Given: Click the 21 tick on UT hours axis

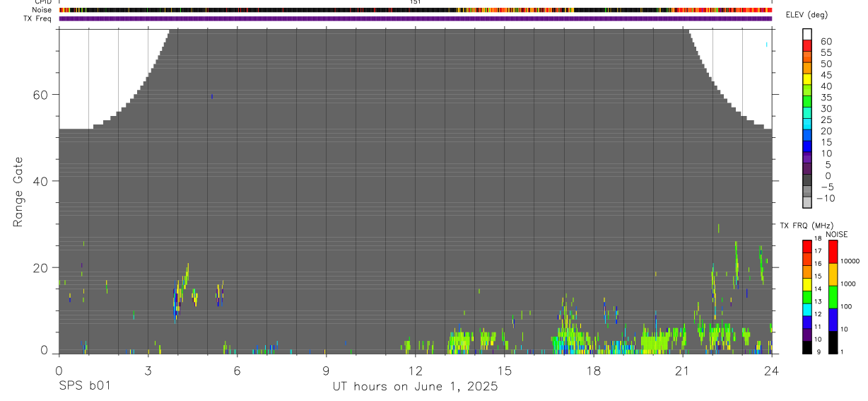Looking at the screenshot, I should coord(683,370).
